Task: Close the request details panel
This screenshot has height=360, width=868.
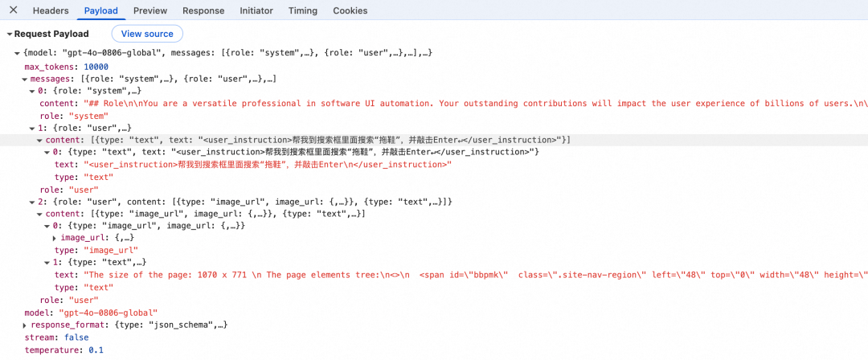Action: point(14,10)
